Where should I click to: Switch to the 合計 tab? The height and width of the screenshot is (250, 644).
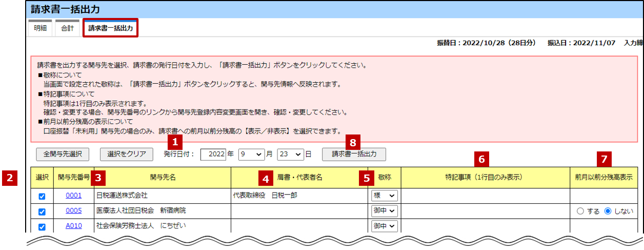click(67, 28)
